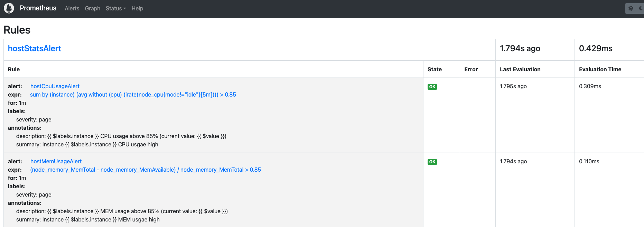This screenshot has width=644, height=227.
Task: Switch to light theme sun icon
Action: pos(631,8)
